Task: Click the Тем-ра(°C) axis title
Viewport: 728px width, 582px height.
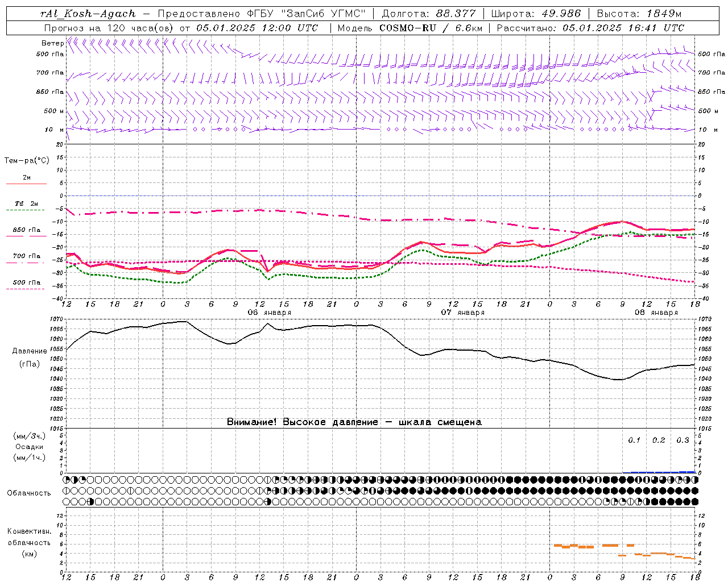Action: pos(27,161)
